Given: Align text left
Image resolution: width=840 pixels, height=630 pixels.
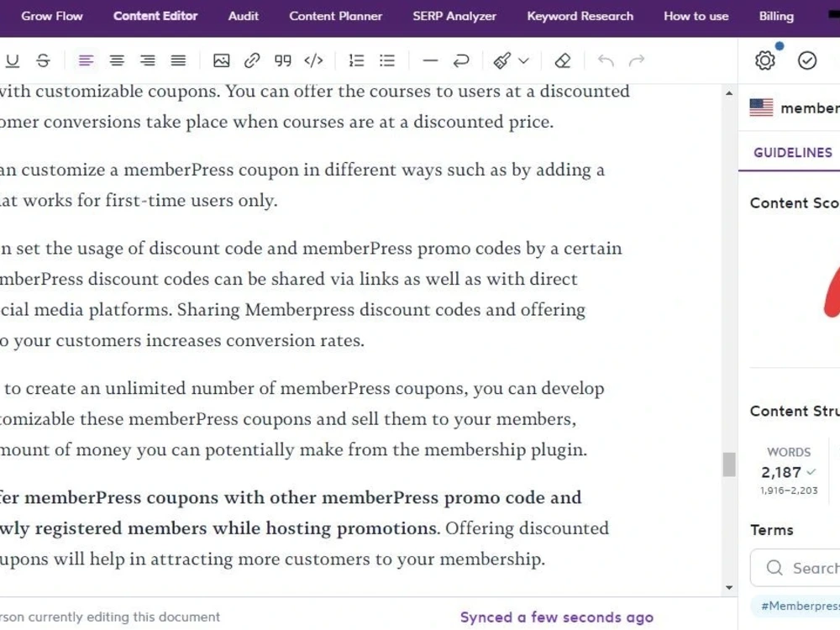Looking at the screenshot, I should tap(86, 60).
